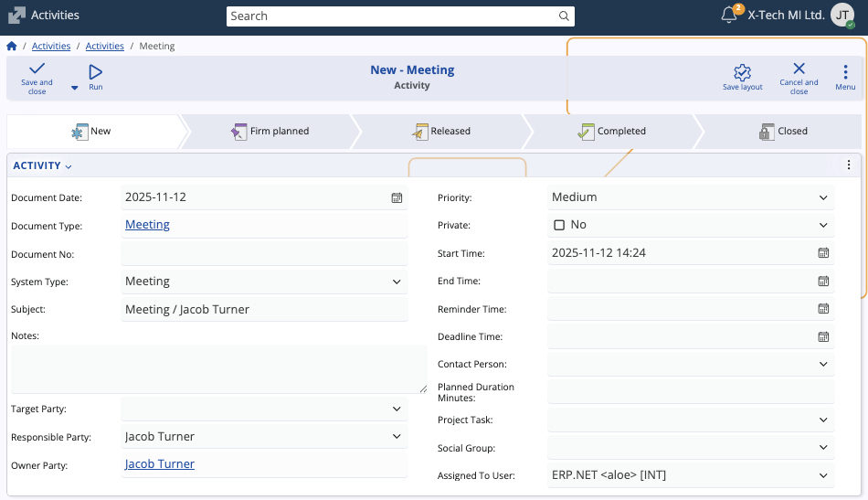
Task: Open the Responsible Party dropdown
Action: point(397,437)
